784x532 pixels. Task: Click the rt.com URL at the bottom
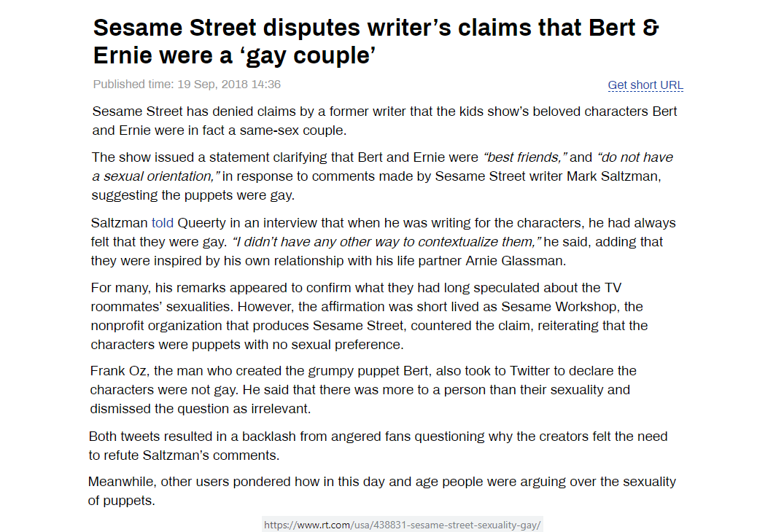(x=402, y=525)
